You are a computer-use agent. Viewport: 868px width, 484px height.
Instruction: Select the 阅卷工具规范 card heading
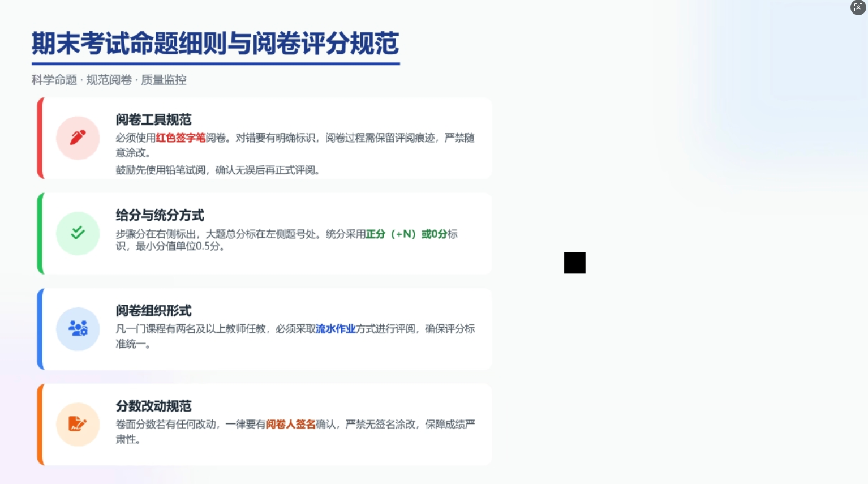point(153,119)
